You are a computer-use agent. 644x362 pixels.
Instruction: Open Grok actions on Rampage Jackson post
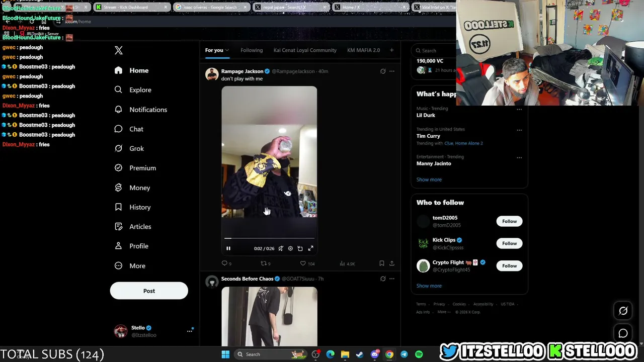click(383, 71)
